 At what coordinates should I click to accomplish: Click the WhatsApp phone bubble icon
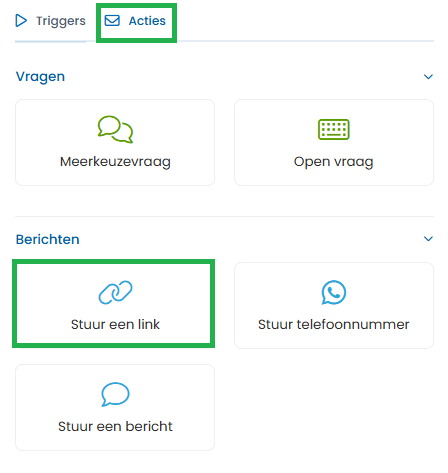click(334, 292)
